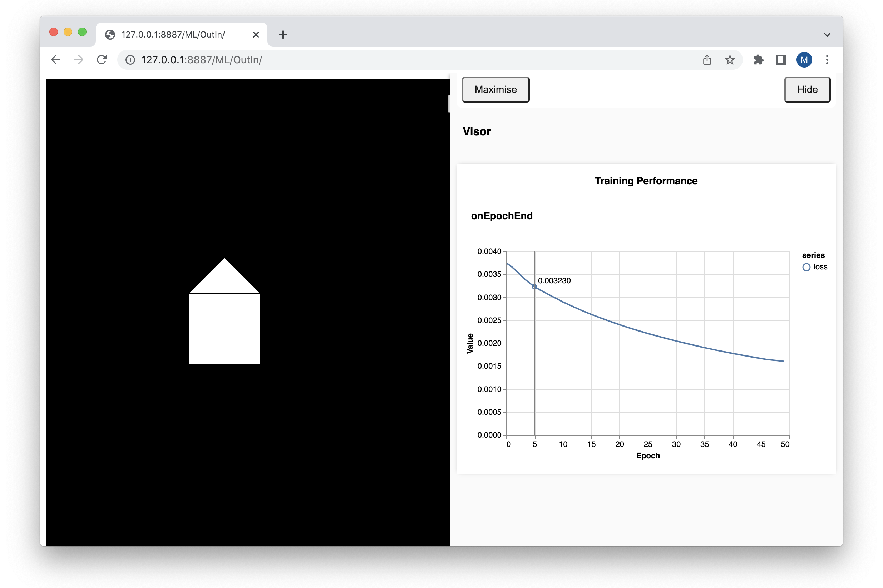The height and width of the screenshot is (588, 883).
Task: Click the browser back arrow
Action: pos(55,60)
